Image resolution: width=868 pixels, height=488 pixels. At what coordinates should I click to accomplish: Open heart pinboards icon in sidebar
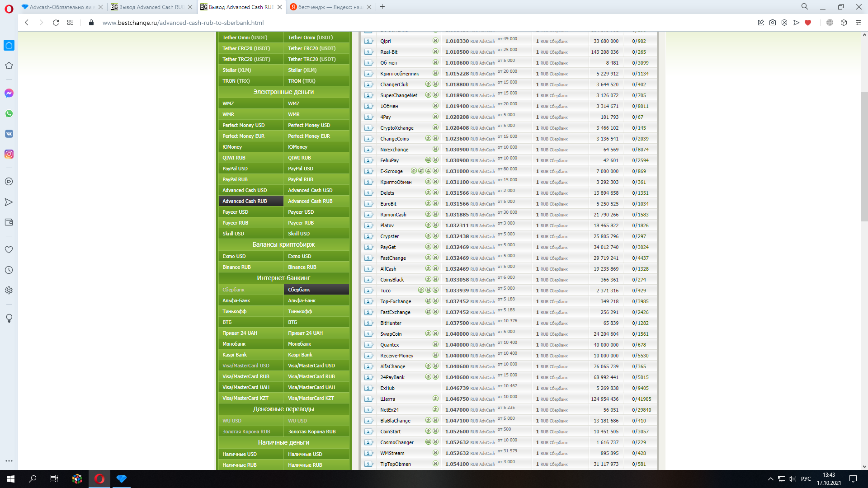pos(9,250)
